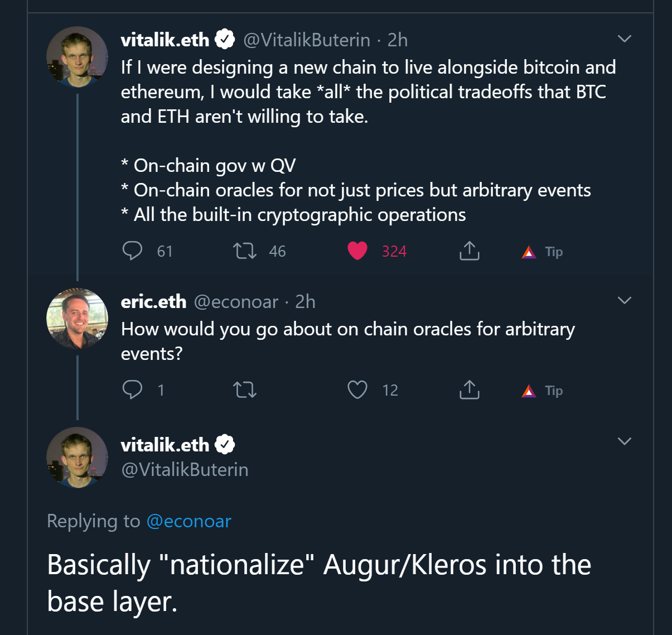Share eric.eth's tweet
Viewport: 672px width, 635px height.
[x=470, y=389]
